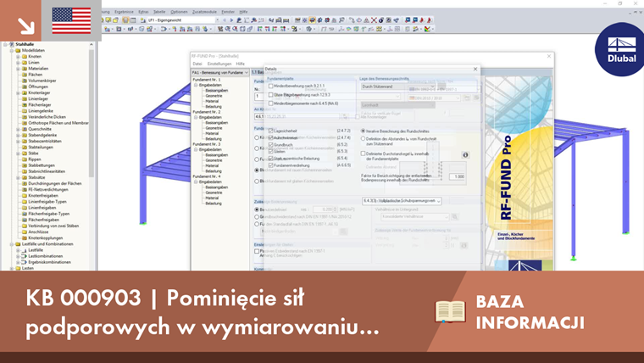Open the Optionen menu
The image size is (644, 363).
tap(179, 12)
